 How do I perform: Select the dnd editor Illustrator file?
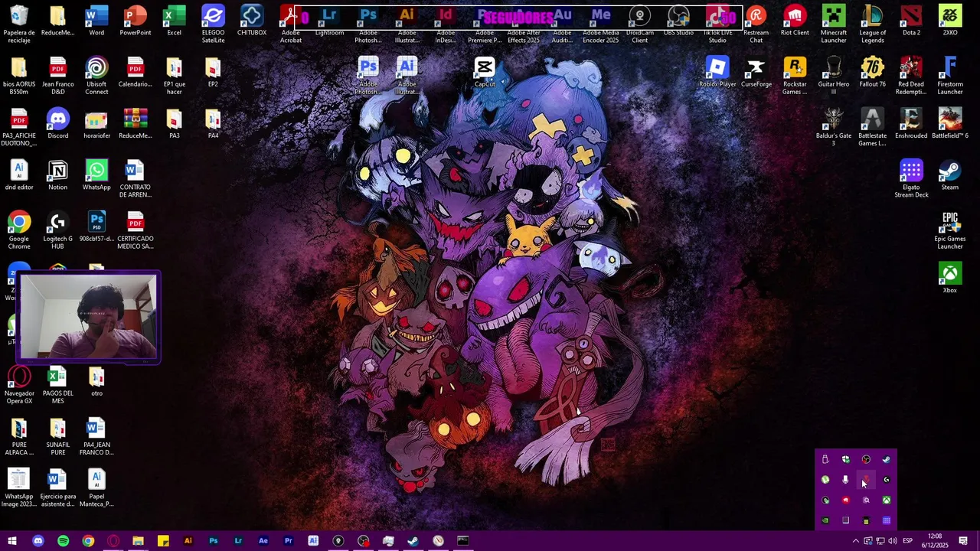tap(19, 175)
